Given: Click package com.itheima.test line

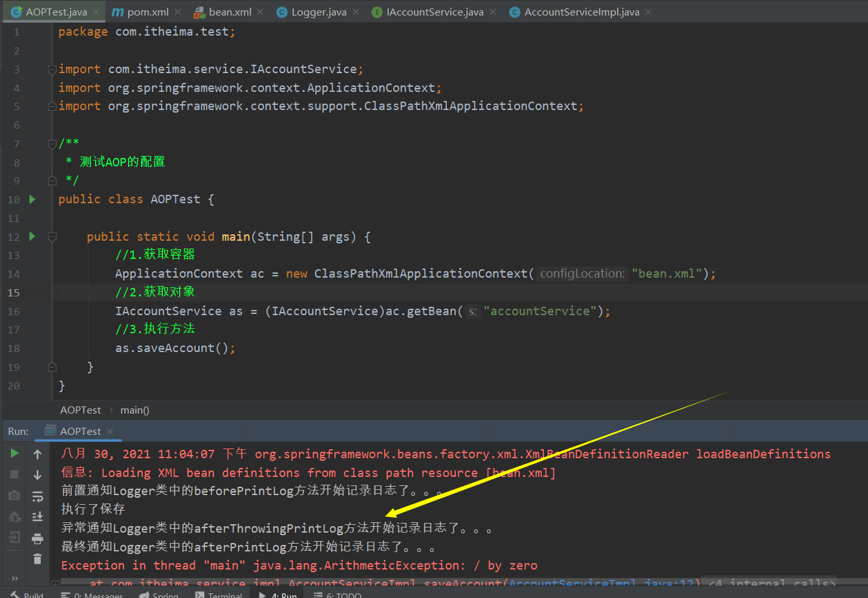Looking at the screenshot, I should 147,32.
